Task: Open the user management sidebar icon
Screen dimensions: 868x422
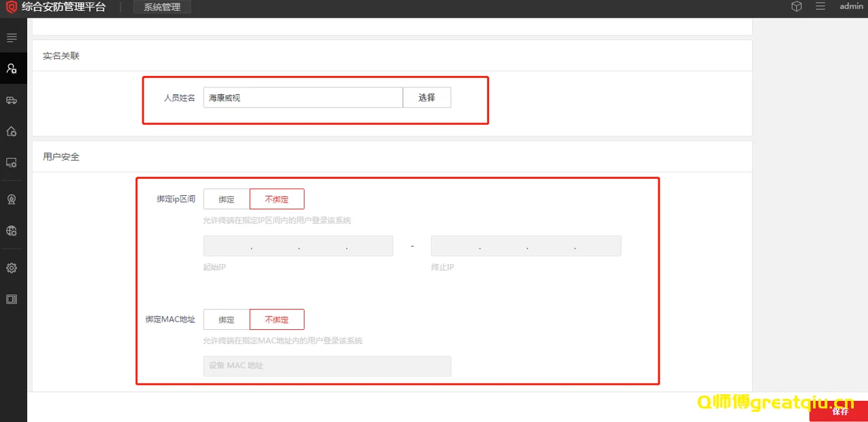Action: coord(12,68)
